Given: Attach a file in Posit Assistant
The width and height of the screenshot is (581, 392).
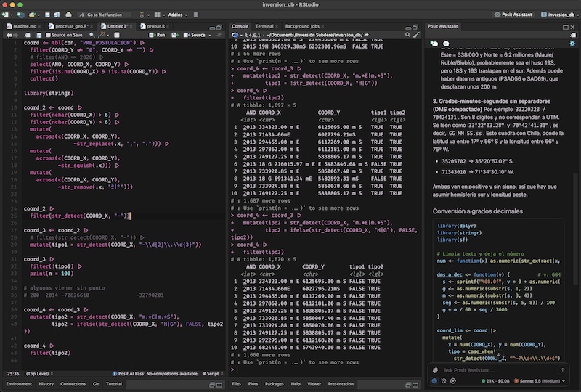Looking at the screenshot, I should (x=435, y=370).
